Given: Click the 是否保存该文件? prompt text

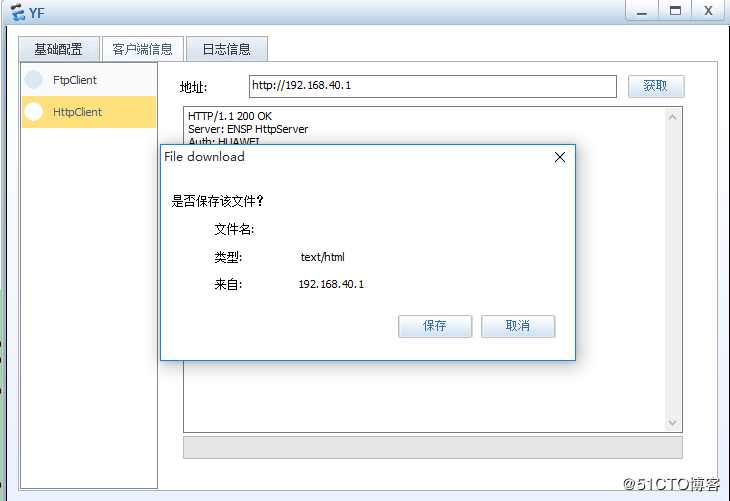Looking at the screenshot, I should (218, 201).
